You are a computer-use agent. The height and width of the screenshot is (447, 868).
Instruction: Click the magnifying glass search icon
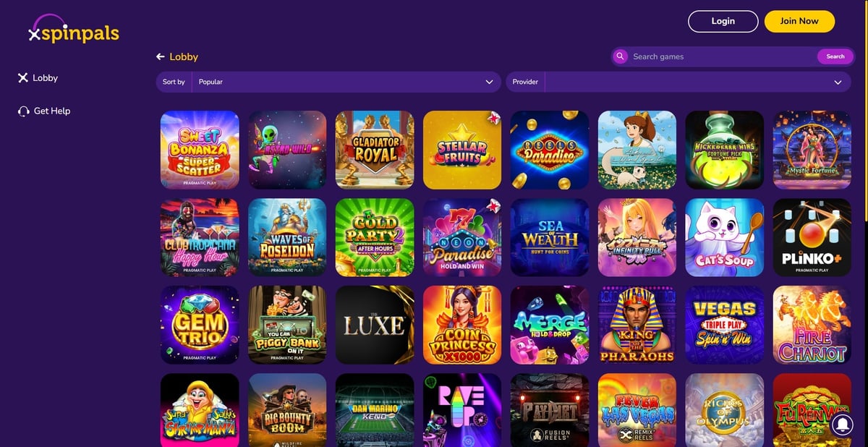[x=620, y=56]
